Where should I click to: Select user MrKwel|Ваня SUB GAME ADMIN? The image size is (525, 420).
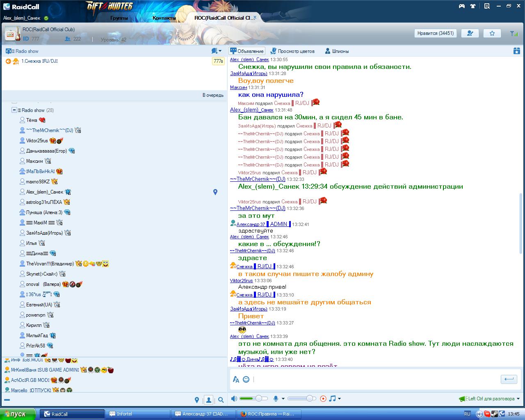45,370
